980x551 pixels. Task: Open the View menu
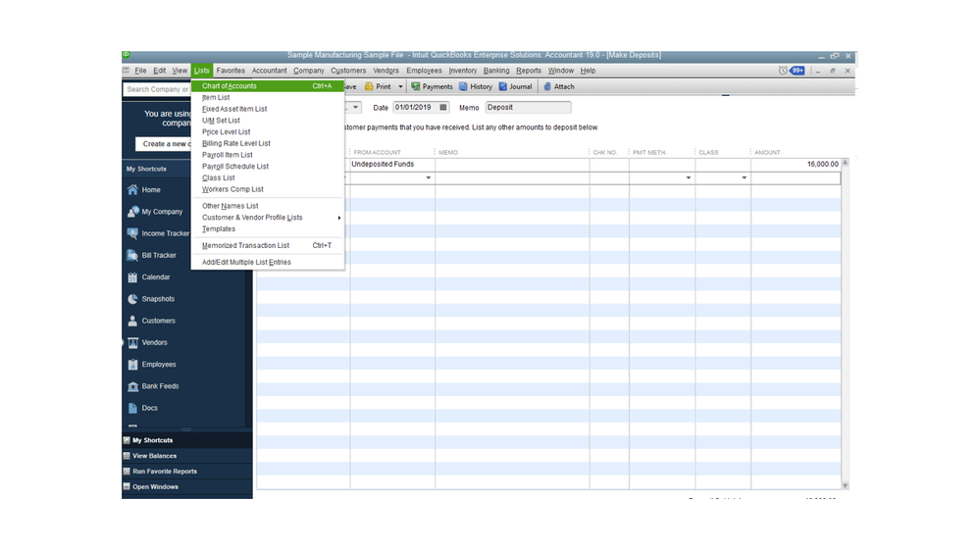click(x=180, y=71)
